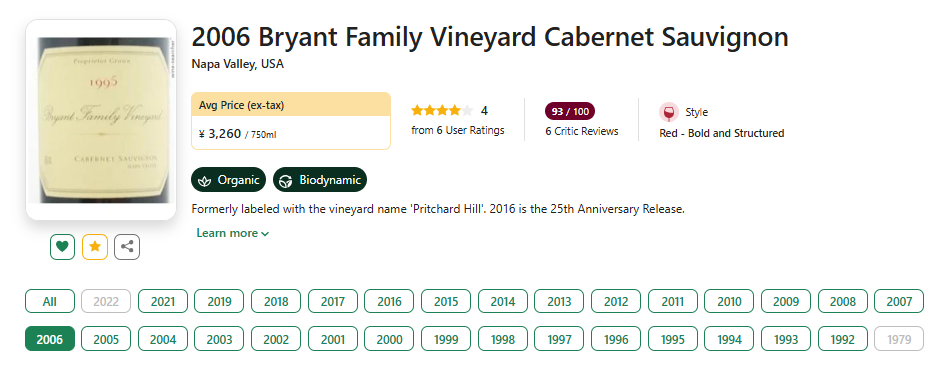Switch to the 2016 vintage tab
This screenshot has height=365, width=933.
pyautogui.click(x=390, y=301)
